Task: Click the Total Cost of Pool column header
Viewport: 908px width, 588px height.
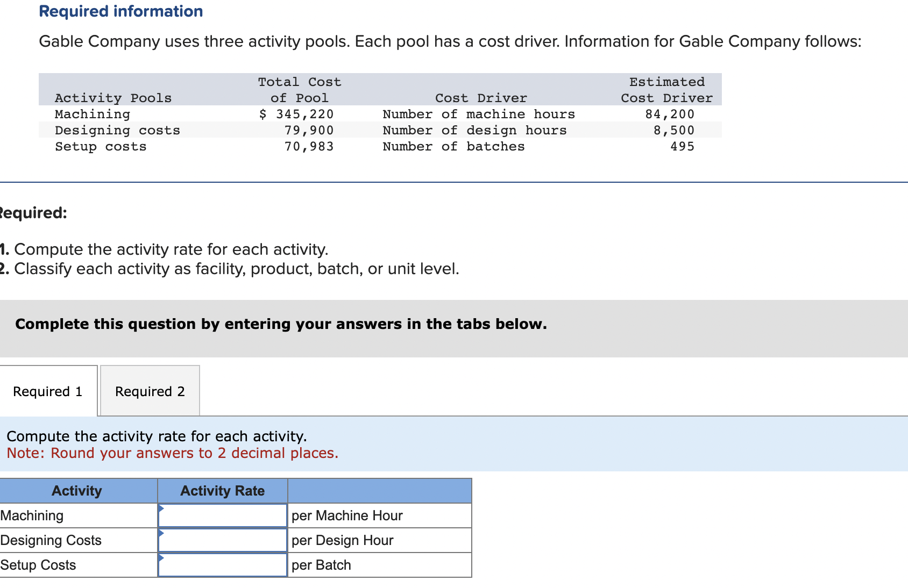Action: pos(299,90)
